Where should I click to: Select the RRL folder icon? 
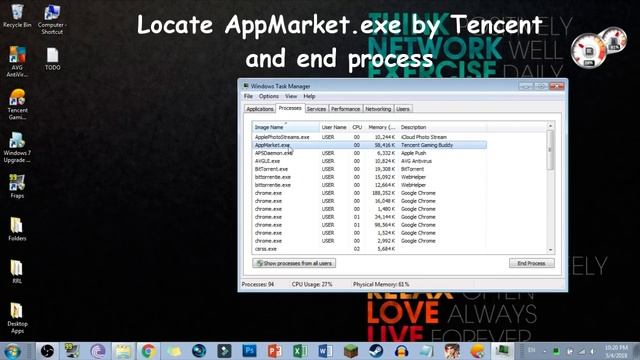17,271
